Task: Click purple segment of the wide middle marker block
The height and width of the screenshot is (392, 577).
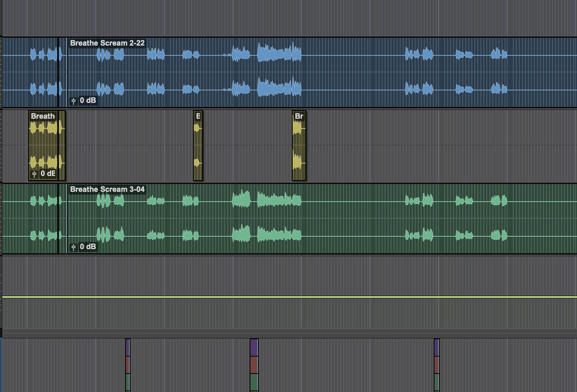Action: (x=254, y=348)
